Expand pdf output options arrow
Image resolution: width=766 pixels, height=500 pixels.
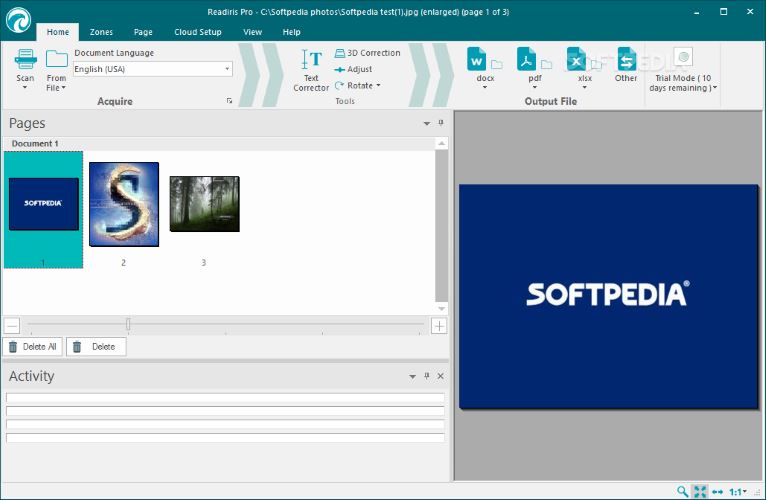(x=535, y=87)
